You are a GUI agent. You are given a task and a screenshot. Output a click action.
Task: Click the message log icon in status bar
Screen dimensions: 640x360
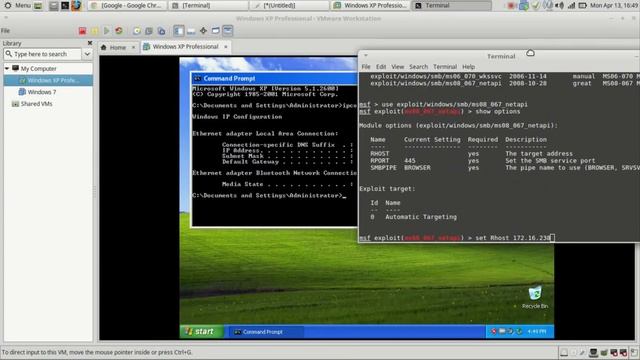[x=634, y=352]
